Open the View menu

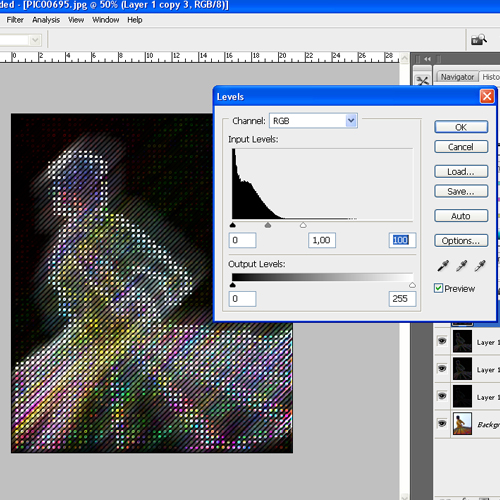(x=76, y=20)
